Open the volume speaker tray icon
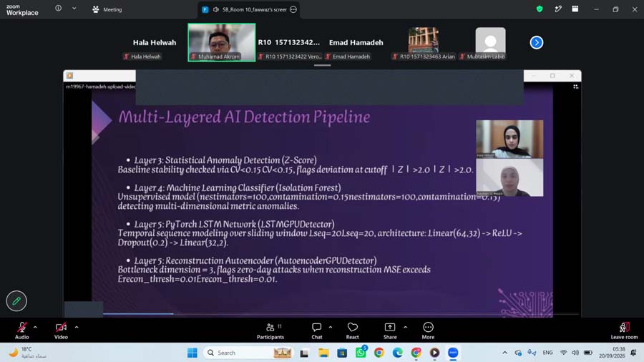Screen dimensions: 644x362 click(x=575, y=353)
